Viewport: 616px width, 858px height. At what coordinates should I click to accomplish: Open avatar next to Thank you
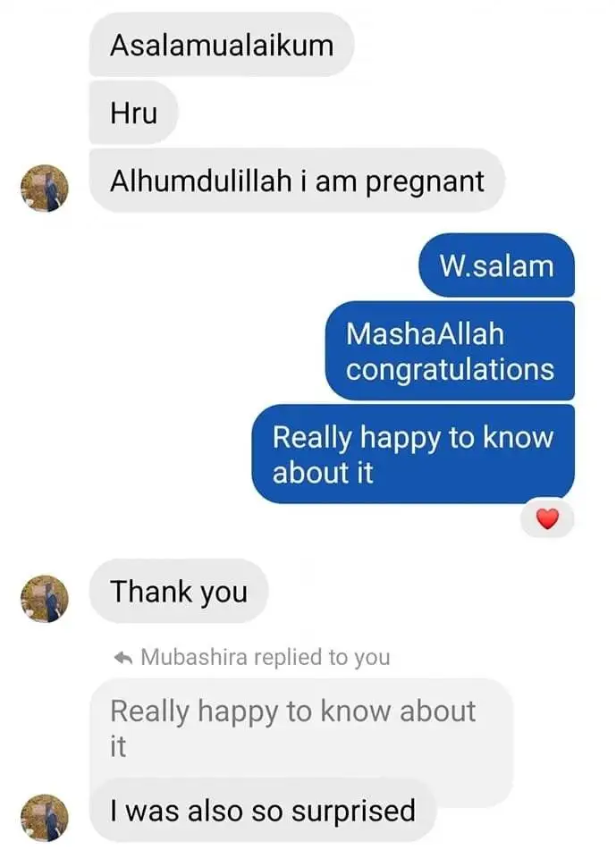pos(45,599)
